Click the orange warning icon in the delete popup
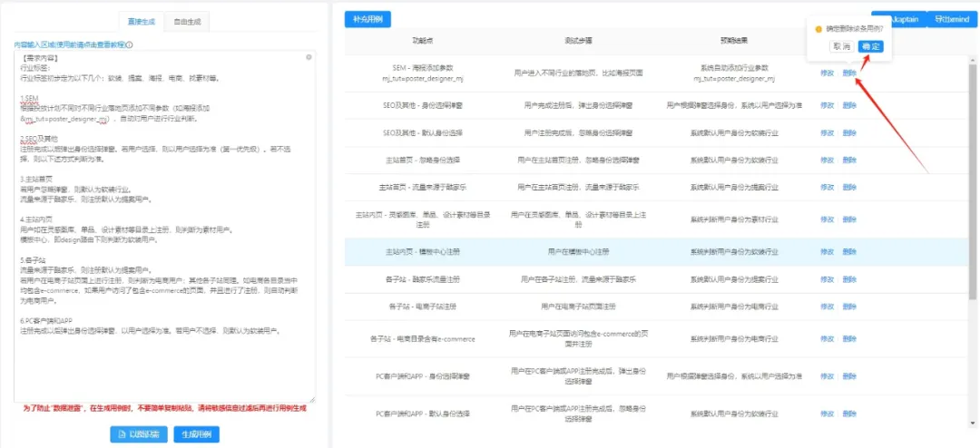980x448 pixels. [818, 29]
